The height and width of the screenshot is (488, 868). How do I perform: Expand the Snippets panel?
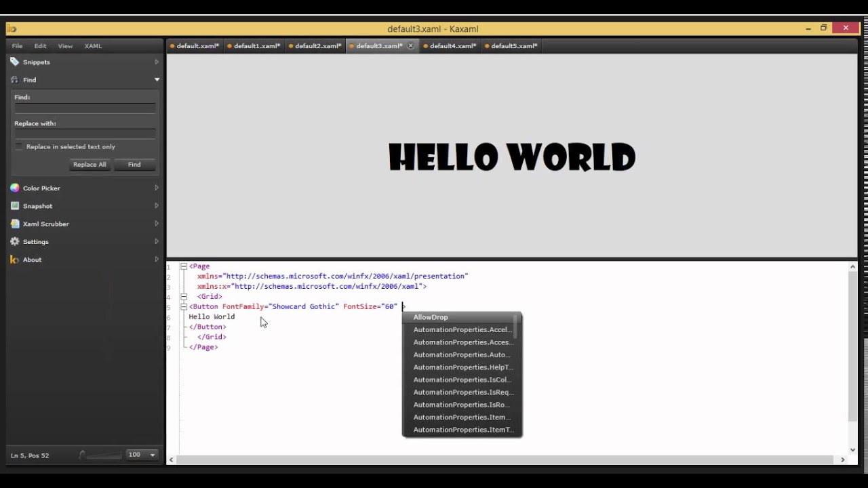157,62
